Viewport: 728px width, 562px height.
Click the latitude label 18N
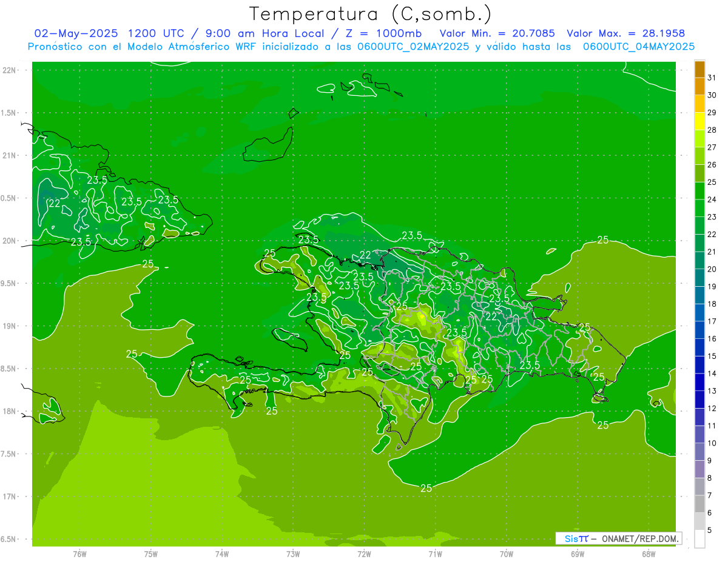(10, 411)
